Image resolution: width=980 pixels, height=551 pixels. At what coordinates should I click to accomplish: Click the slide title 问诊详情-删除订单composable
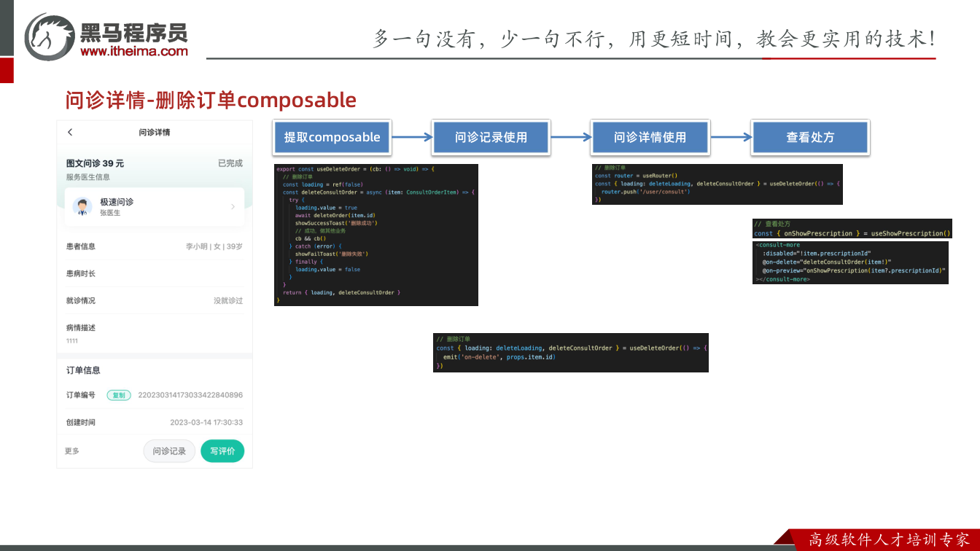coord(211,100)
